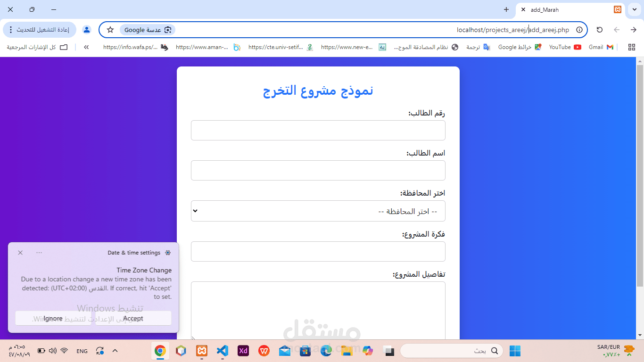
Task: Open the Chrome profile avatar
Action: pyautogui.click(x=87, y=30)
